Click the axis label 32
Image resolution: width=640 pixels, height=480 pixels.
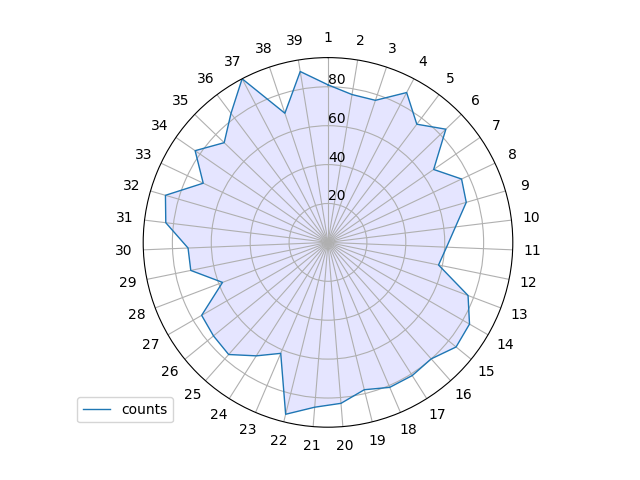pos(131,185)
